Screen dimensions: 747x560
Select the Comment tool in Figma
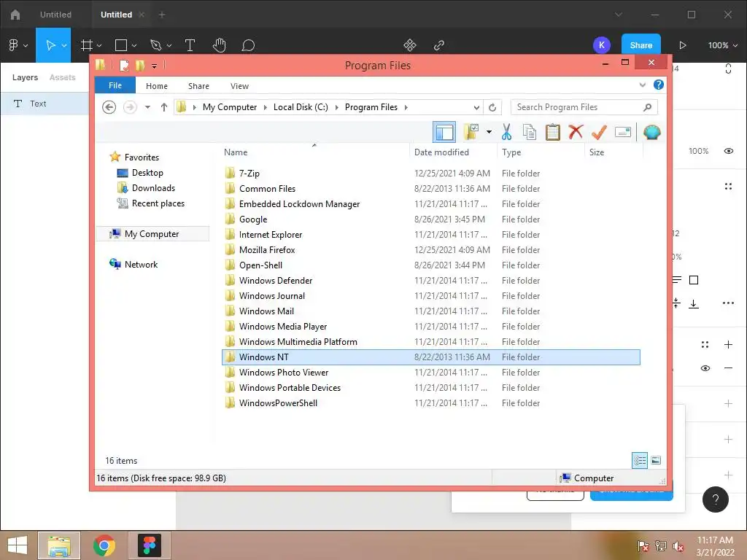coord(248,45)
